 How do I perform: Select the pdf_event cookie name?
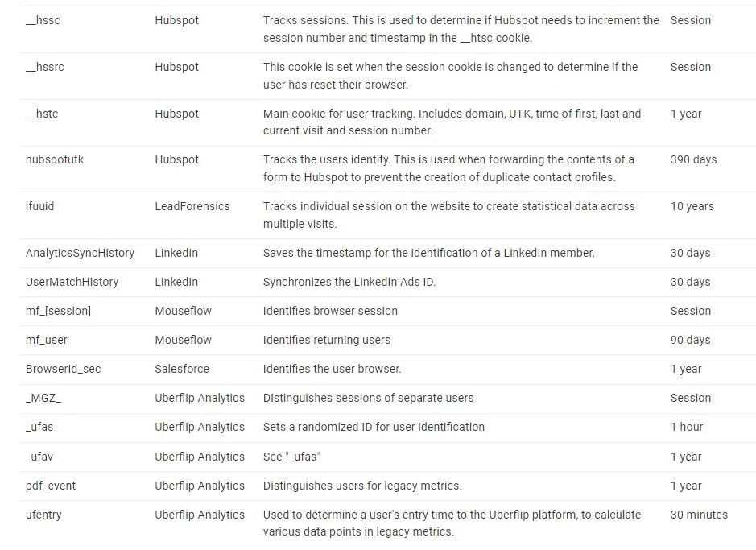tap(51, 486)
